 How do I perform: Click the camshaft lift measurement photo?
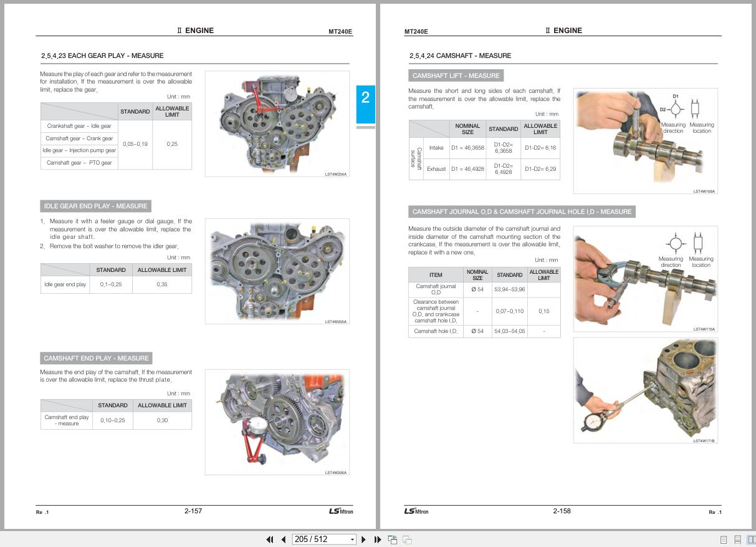click(x=646, y=141)
